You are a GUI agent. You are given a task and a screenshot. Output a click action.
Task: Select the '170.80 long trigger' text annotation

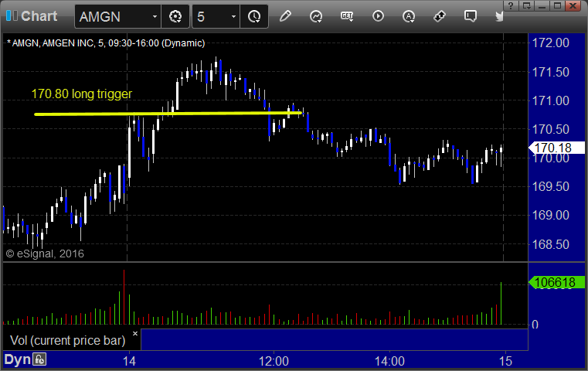click(82, 94)
